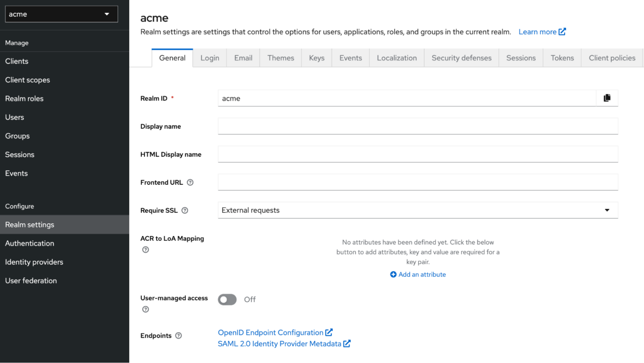Viewport: 644px width, 363px height.
Task: Click the help icon for User-managed access
Action: click(x=145, y=309)
